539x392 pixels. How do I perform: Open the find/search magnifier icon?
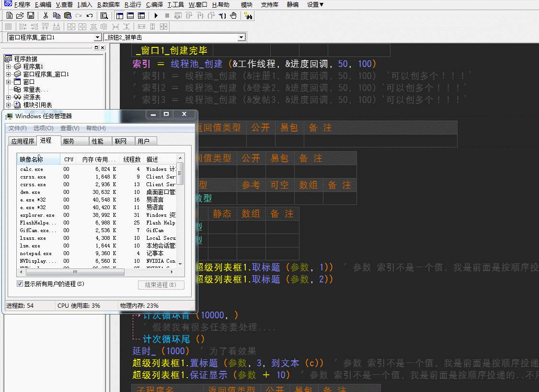(x=104, y=15)
